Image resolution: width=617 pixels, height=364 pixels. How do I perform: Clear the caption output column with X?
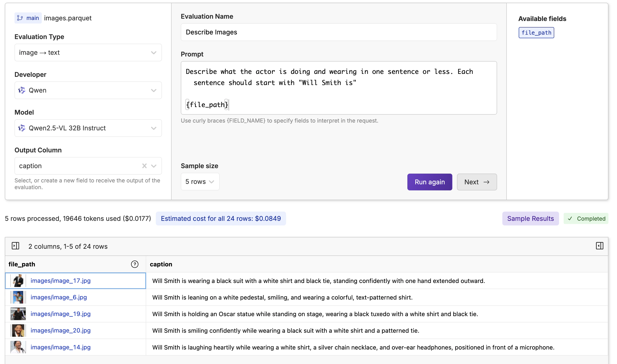click(144, 166)
